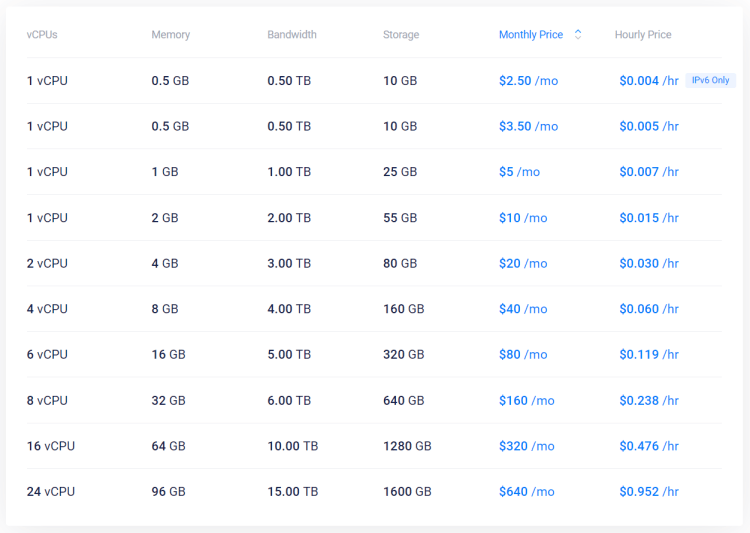The width and height of the screenshot is (750, 533).
Task: Click the 55 GB storage cell
Action: tap(400, 218)
